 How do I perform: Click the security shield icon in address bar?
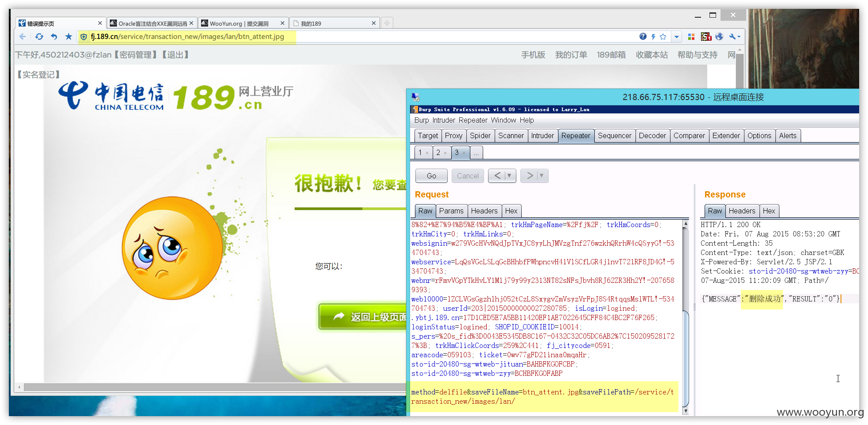84,37
